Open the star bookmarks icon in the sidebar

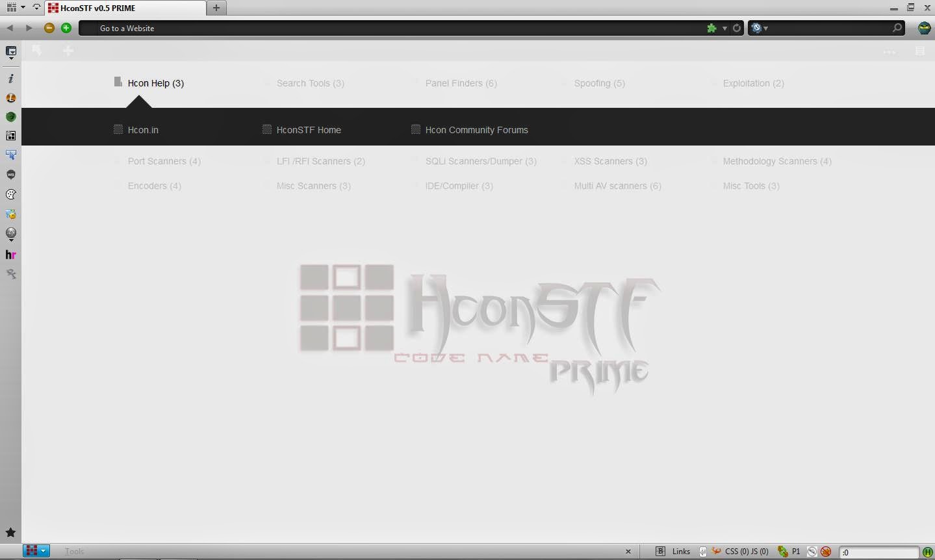coord(11,532)
